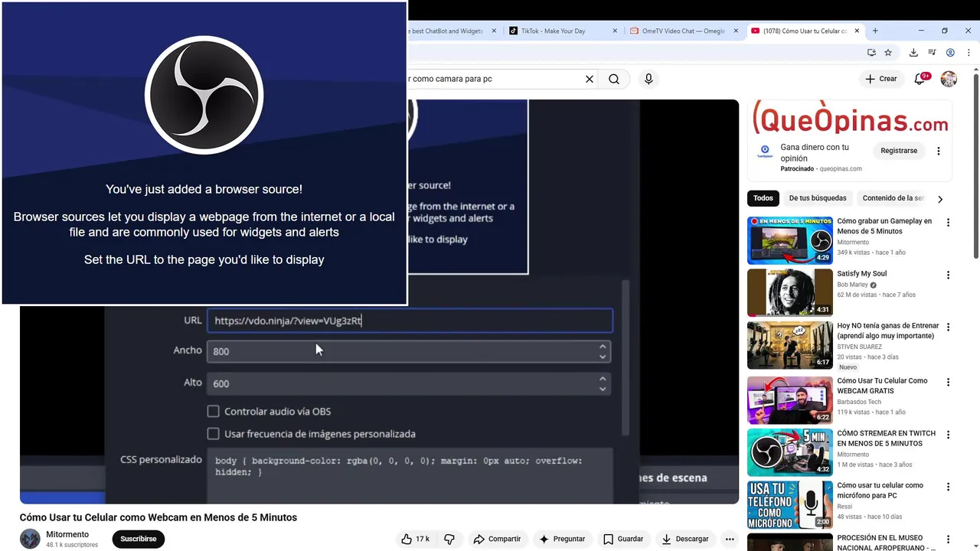Open options for the QueOpinas ad
Viewport: 980px width, 551px height.
coord(939,151)
